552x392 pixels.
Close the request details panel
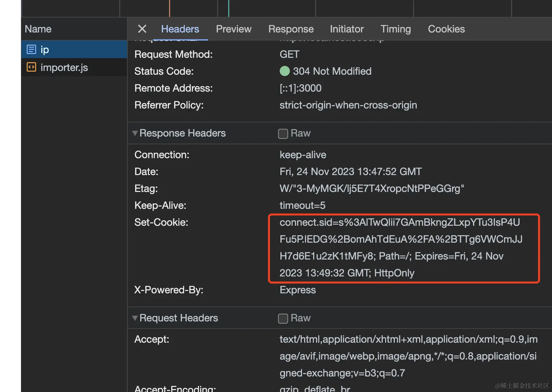tap(142, 29)
